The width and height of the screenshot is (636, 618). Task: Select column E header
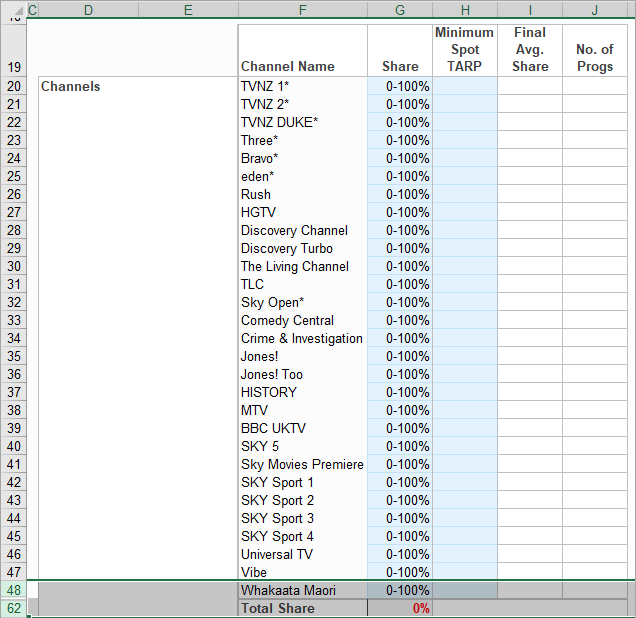click(188, 9)
